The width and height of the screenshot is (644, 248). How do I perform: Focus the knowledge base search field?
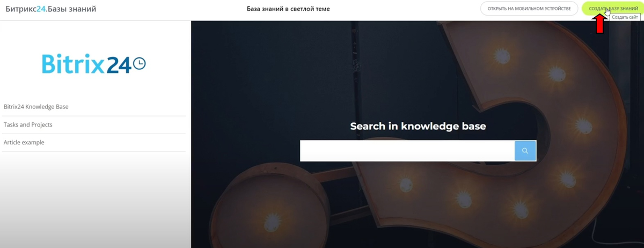pos(407,151)
